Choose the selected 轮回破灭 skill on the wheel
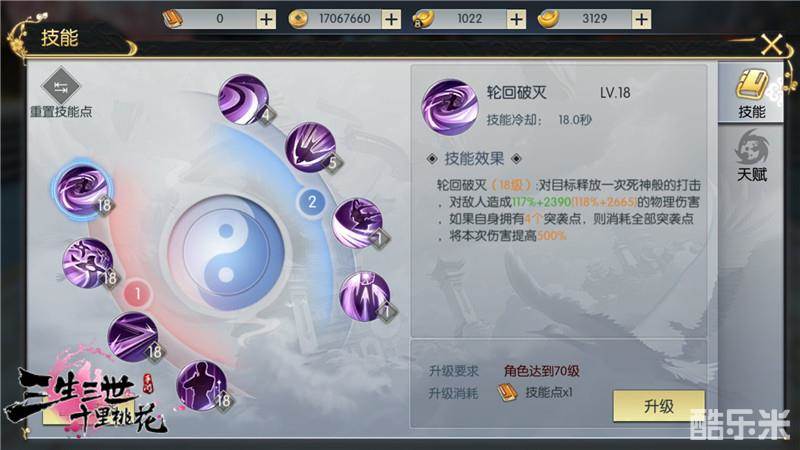Viewport: 800px width, 450px height. pos(82,189)
